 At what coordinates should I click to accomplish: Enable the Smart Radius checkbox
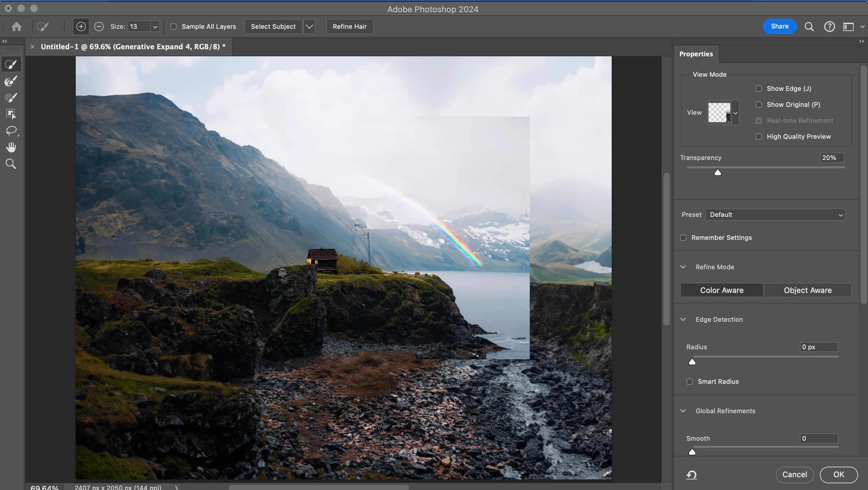[689, 381]
